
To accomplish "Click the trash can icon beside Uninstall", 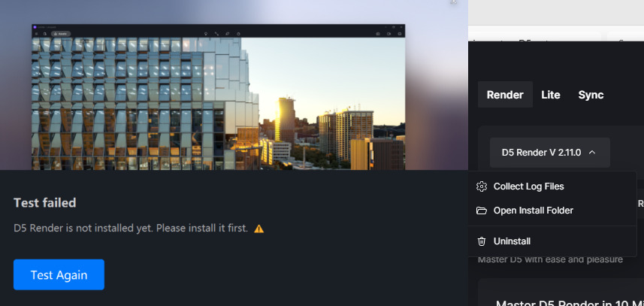I will [482, 241].
